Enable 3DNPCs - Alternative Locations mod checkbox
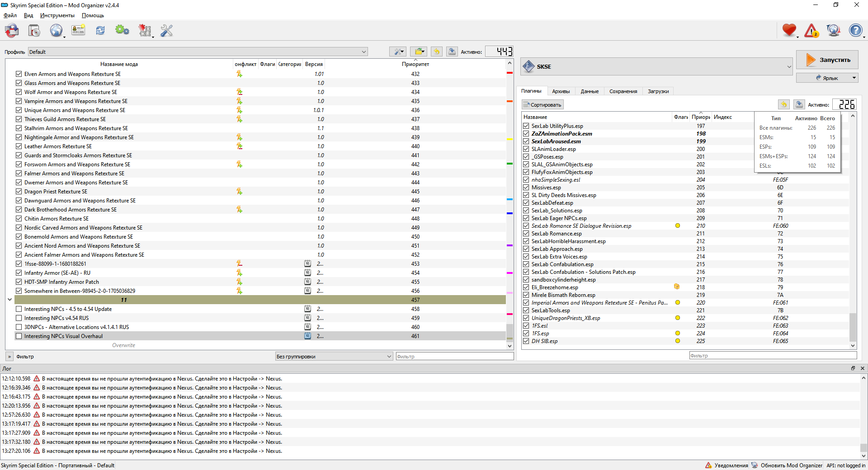The width and height of the screenshot is (868, 470). pyautogui.click(x=19, y=327)
